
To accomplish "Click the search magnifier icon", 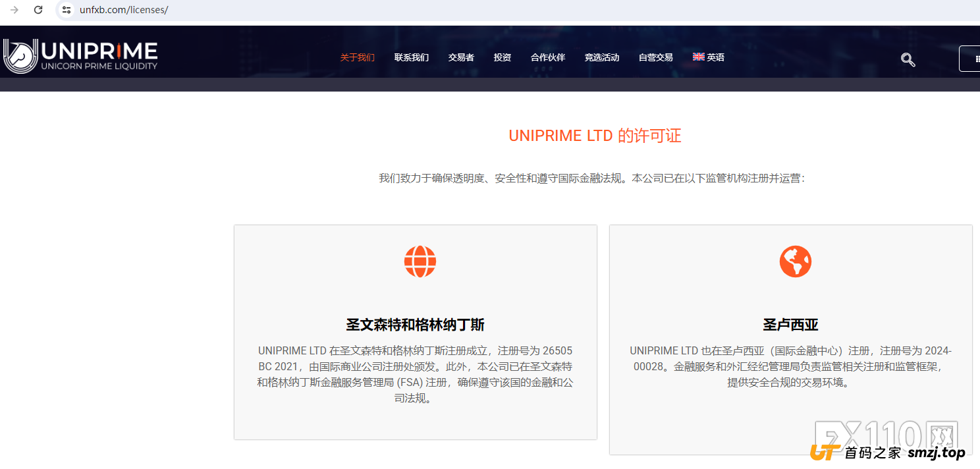I will (x=908, y=60).
